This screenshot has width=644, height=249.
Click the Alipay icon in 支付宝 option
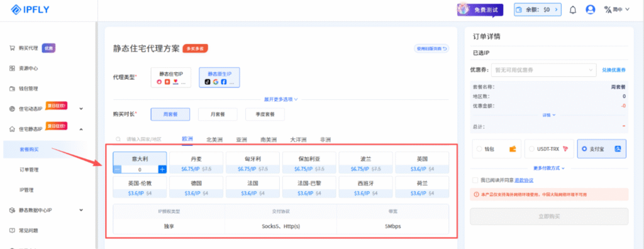tap(618, 149)
